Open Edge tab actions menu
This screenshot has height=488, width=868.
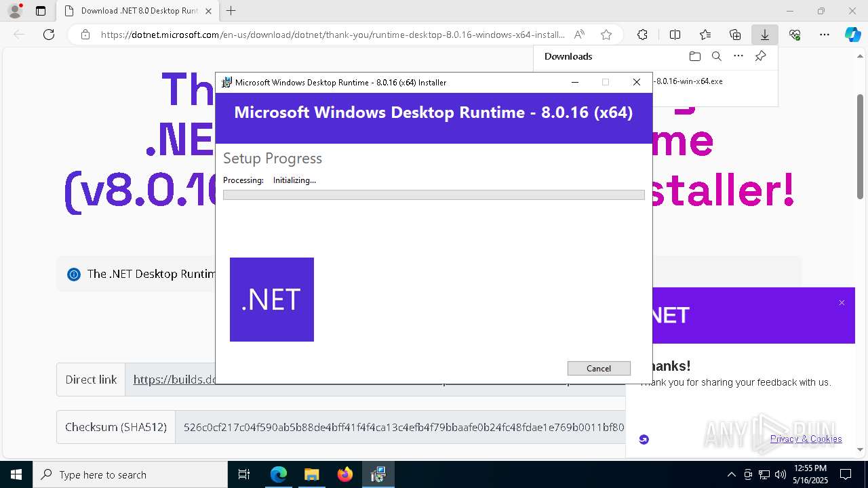tap(41, 11)
